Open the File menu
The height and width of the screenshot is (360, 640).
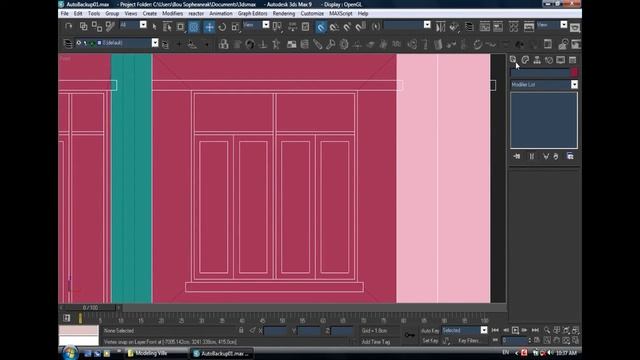[64, 13]
